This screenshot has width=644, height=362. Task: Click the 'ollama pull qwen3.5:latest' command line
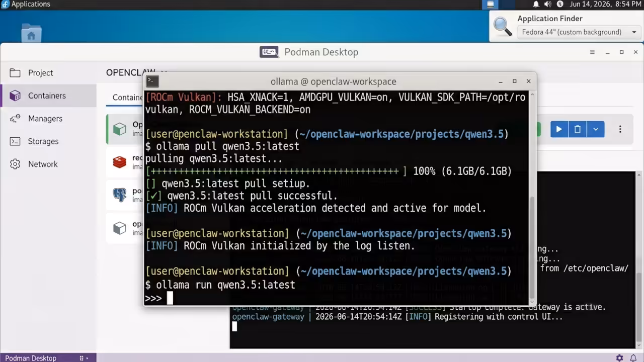222,146
